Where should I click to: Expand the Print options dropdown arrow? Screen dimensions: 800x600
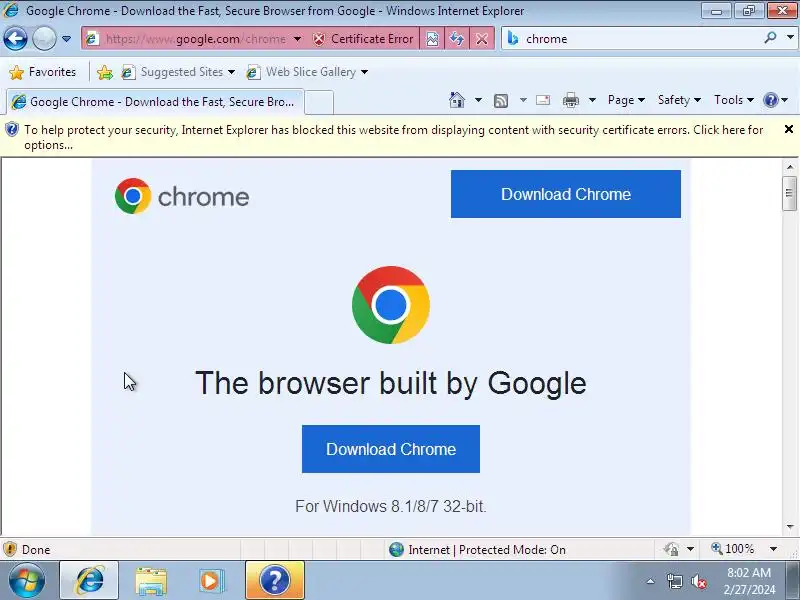(x=592, y=100)
